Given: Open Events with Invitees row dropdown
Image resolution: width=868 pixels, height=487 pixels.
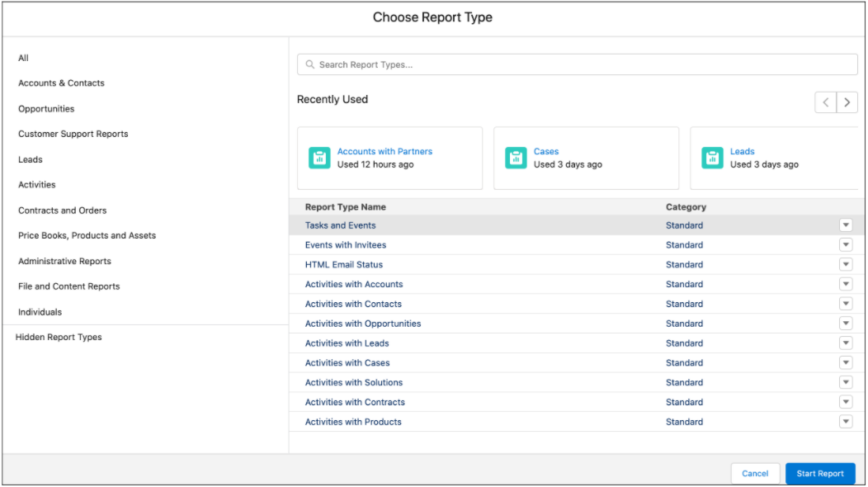Looking at the screenshot, I should pos(846,245).
